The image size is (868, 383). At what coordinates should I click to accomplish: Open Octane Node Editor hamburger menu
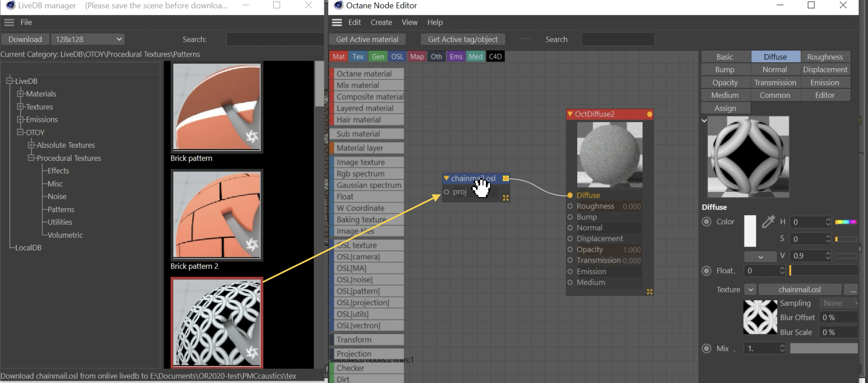(337, 22)
